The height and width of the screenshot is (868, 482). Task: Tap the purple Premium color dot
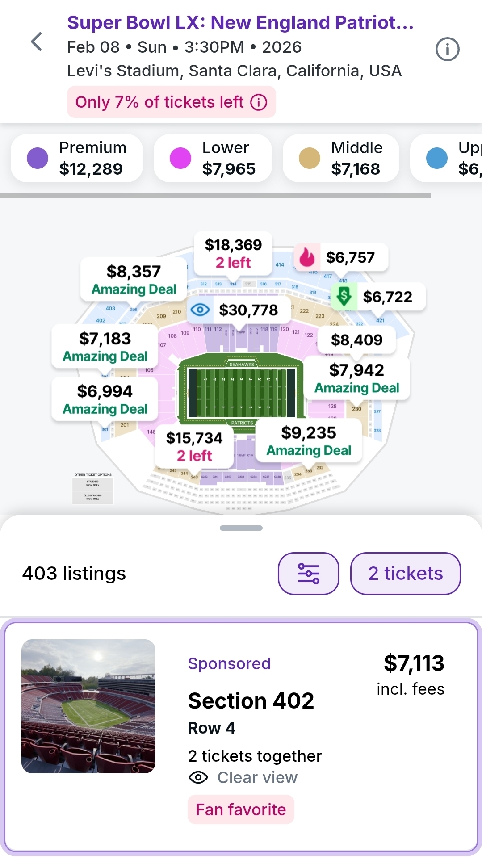point(38,158)
